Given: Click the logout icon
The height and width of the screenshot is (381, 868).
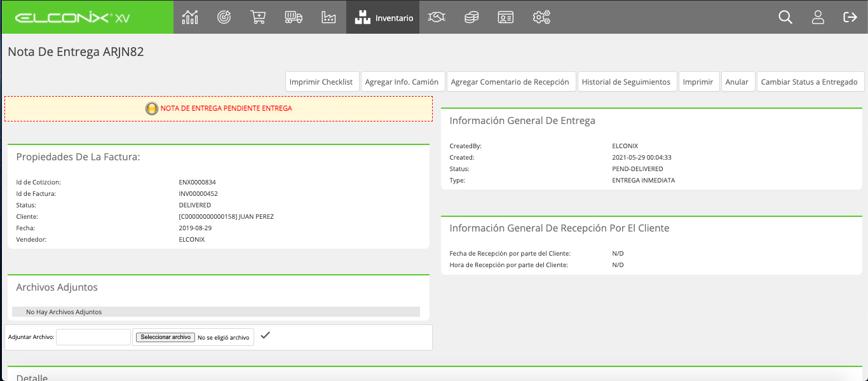Looking at the screenshot, I should point(850,17).
